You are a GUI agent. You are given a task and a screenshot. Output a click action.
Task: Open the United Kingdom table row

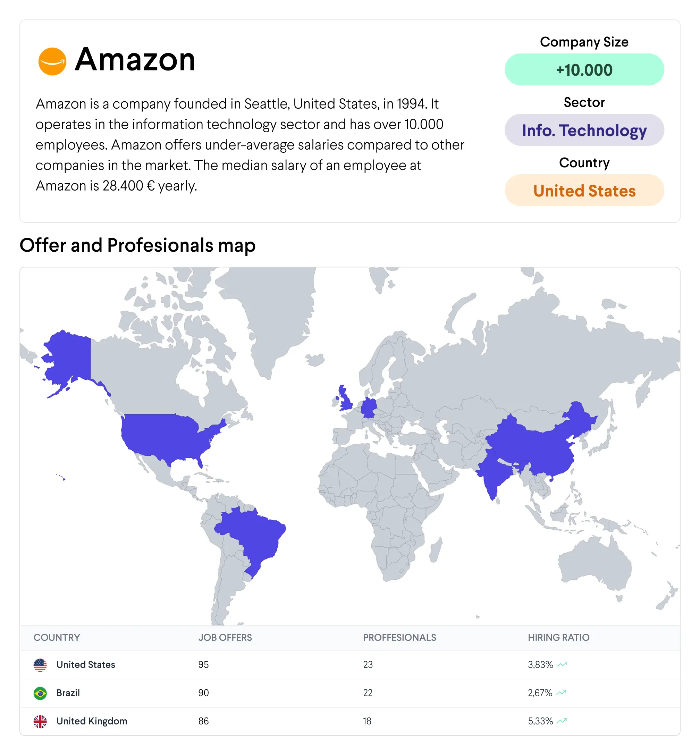tap(350, 721)
